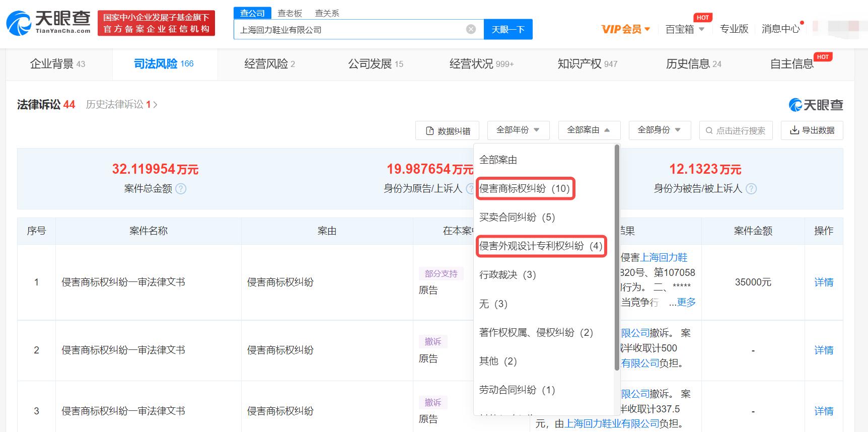The width and height of the screenshot is (868, 432).
Task: Switch to the 历史信息 tab
Action: (693, 64)
